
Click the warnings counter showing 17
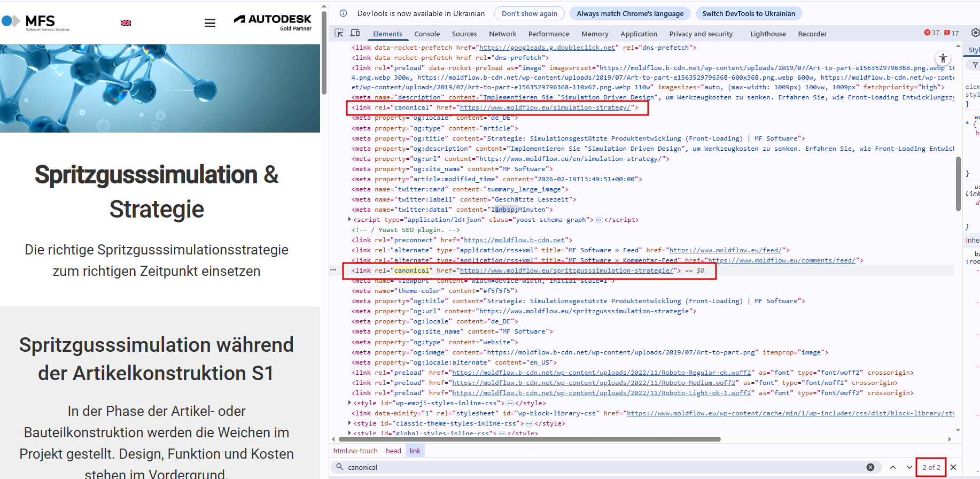[x=952, y=33]
